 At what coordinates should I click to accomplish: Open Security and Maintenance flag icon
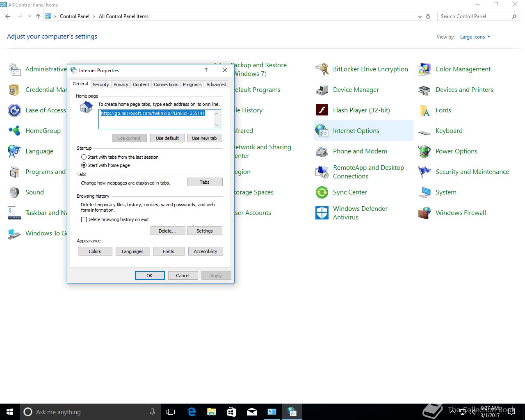[x=425, y=172]
